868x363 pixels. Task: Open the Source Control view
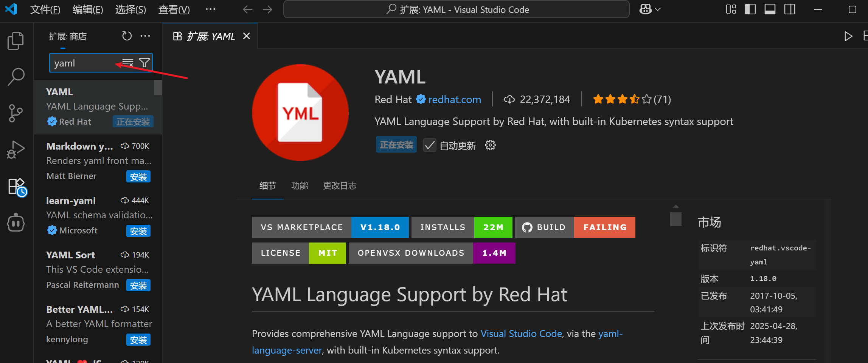tap(16, 113)
